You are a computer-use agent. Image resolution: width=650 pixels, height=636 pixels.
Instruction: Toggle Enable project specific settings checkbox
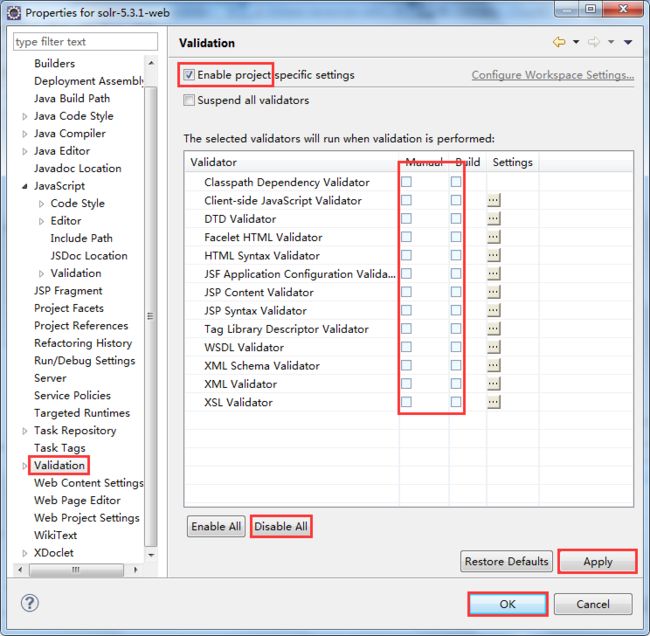tap(189, 75)
